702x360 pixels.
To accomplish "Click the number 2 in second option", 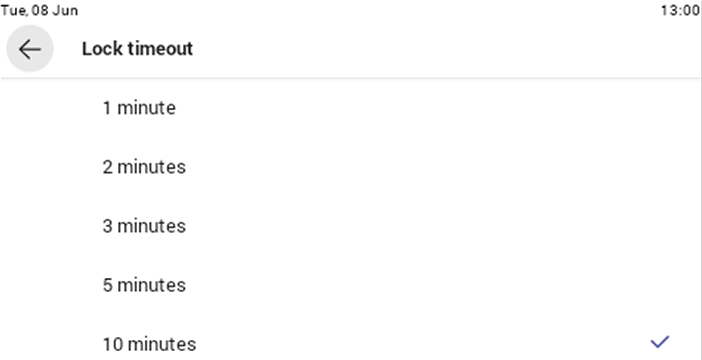I will pos(107,167).
